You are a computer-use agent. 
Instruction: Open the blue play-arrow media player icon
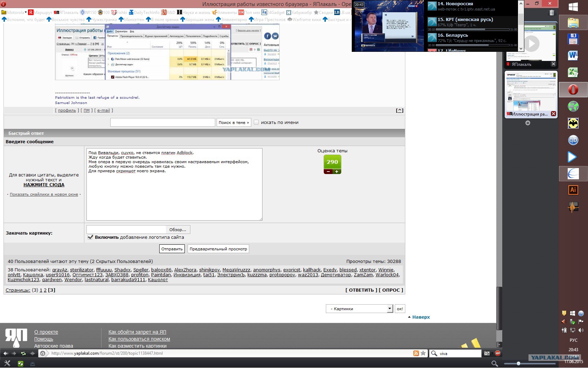coord(572,157)
